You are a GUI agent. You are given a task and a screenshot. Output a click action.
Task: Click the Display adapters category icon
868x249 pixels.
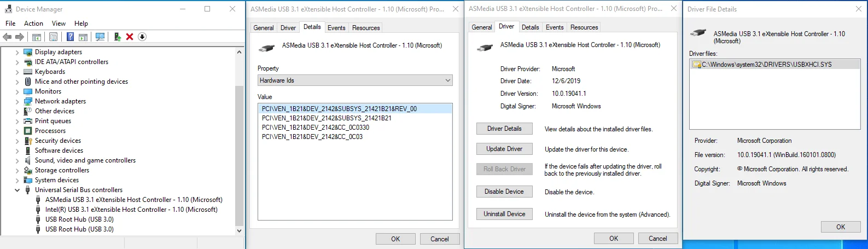tap(28, 52)
